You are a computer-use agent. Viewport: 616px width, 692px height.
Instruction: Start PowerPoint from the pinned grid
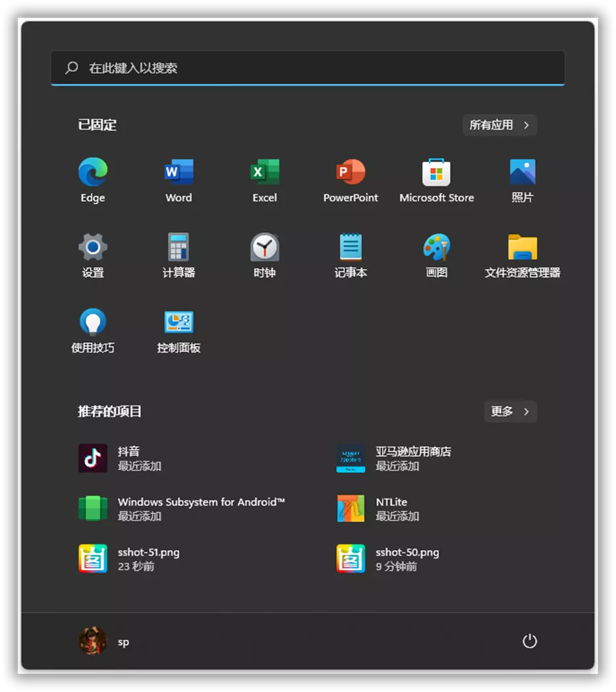(x=350, y=172)
